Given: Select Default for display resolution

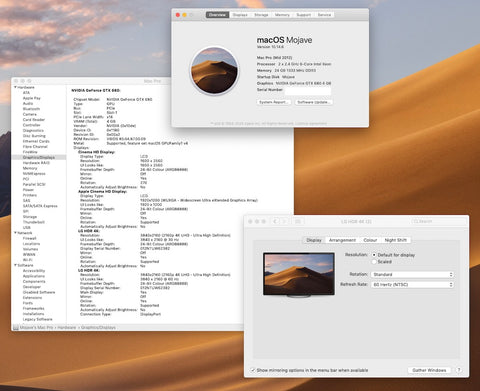Looking at the screenshot, I should coord(374,255).
